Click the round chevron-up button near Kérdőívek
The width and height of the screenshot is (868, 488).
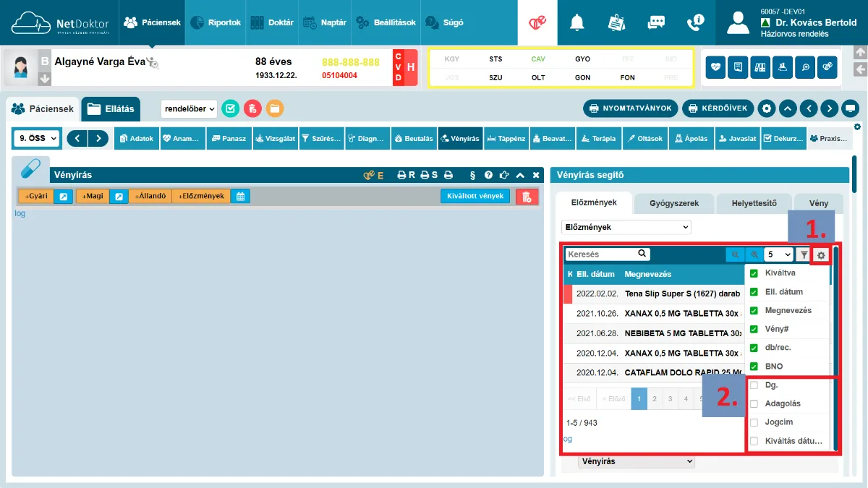788,108
